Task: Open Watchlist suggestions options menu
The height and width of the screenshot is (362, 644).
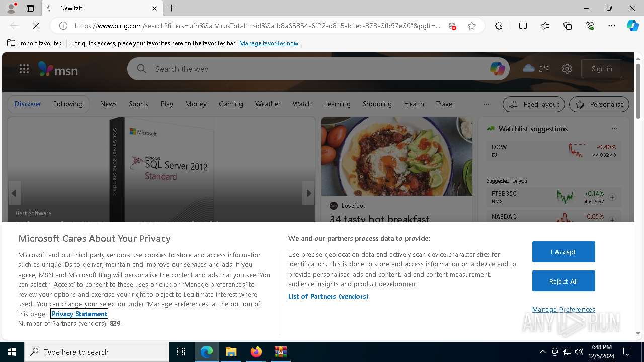Action: pos(614,129)
